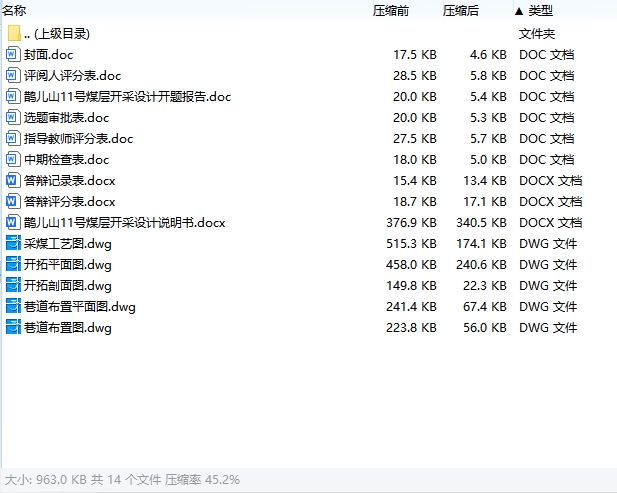Image resolution: width=617 pixels, height=493 pixels.
Task: Click the status bar archive size summary
Action: 122,480
